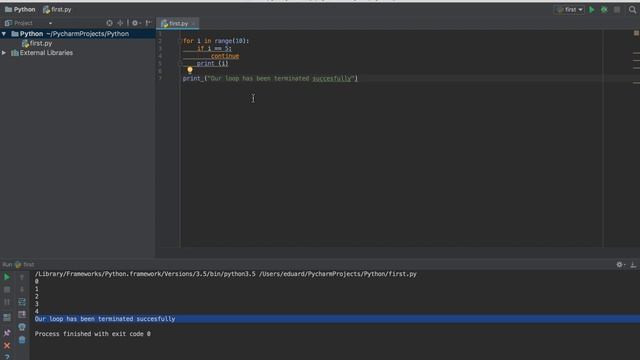This screenshot has height=360, width=640.
Task: Clear console with the trash icon
Action: 22,340
